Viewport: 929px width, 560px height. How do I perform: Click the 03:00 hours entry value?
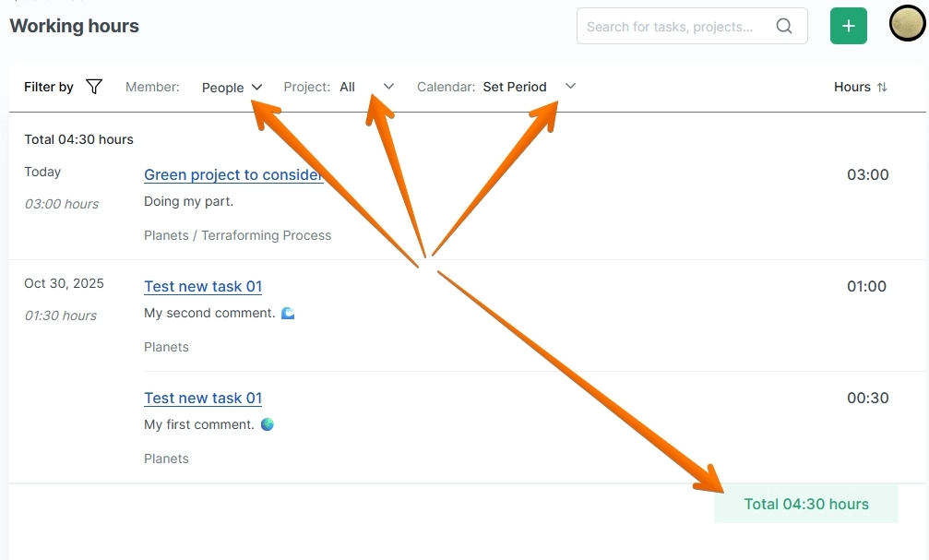tap(867, 174)
